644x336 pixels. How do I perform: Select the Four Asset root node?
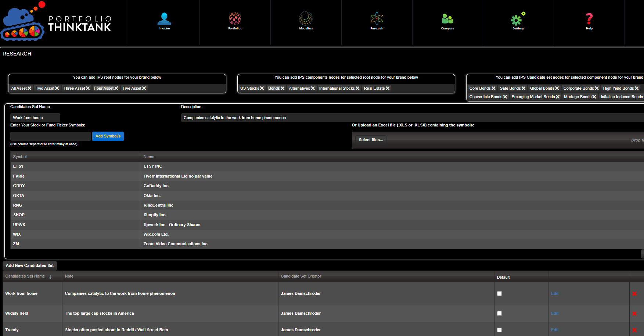[x=104, y=88]
